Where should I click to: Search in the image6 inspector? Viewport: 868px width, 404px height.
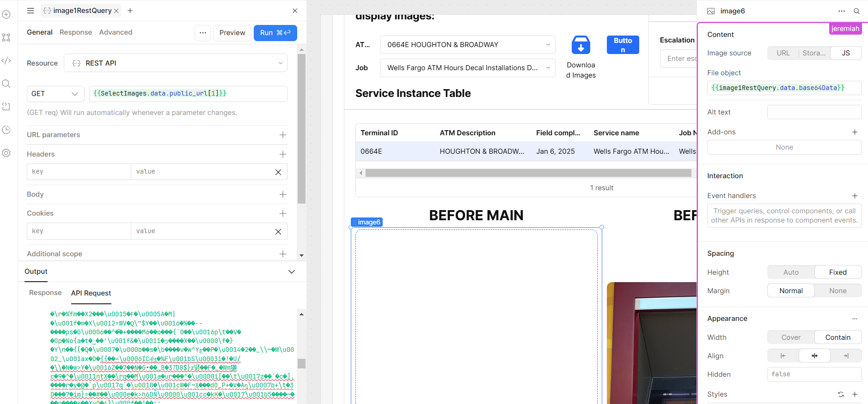point(856,11)
